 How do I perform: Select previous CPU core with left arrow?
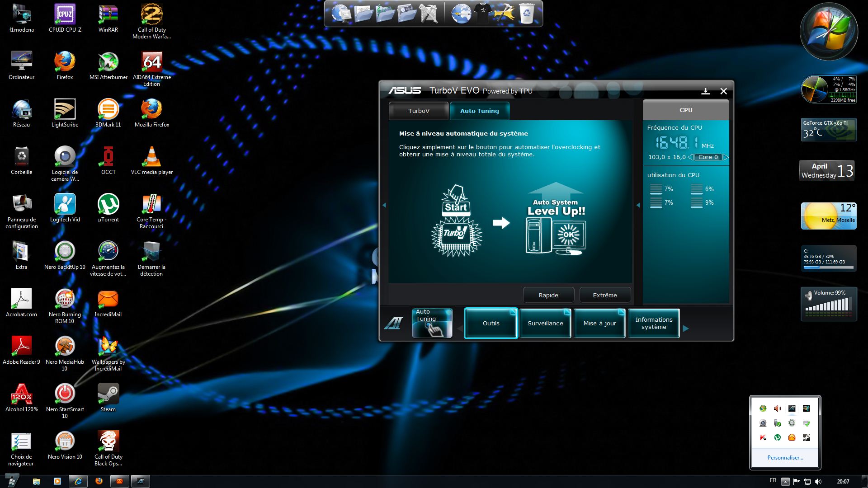point(690,157)
